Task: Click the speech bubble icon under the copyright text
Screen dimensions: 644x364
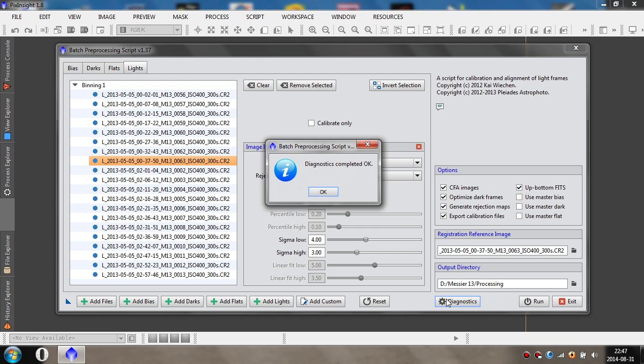Action: click(x=440, y=107)
